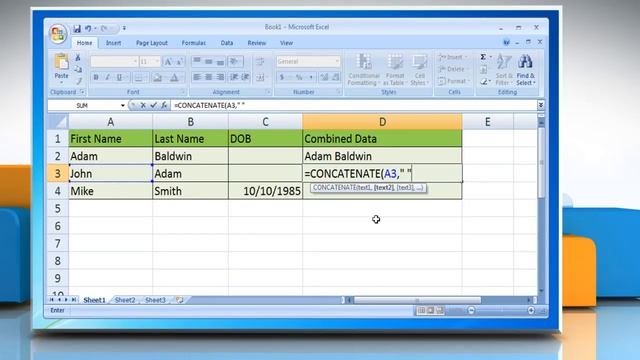
Task: Confirm formula with the checkmark icon
Action: click(153, 105)
